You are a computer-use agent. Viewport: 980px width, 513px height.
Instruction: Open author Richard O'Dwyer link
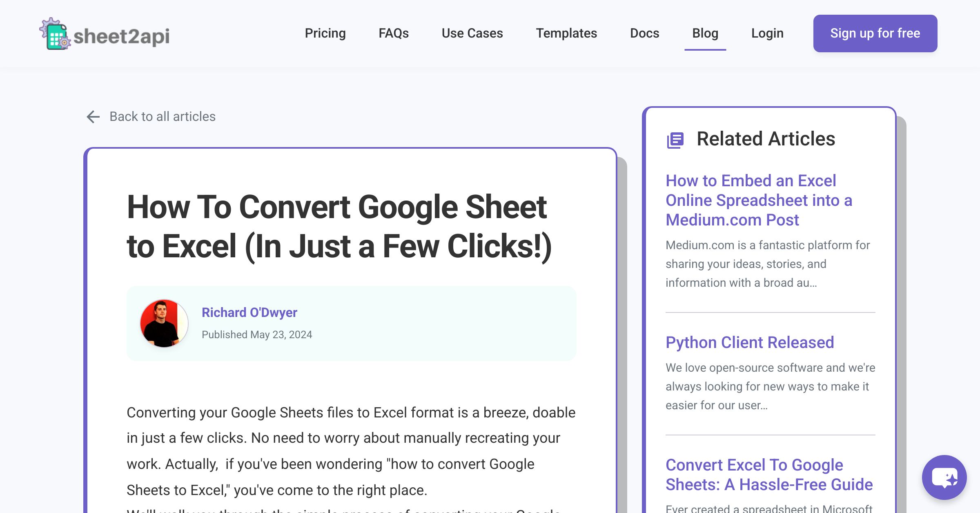pyautogui.click(x=249, y=312)
